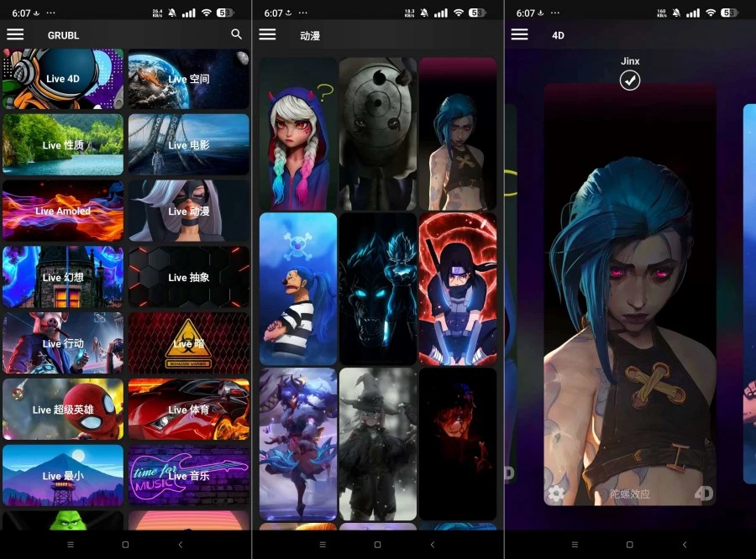Select the devil-horn hoodie girl wallpaper thumbnail

[298, 134]
